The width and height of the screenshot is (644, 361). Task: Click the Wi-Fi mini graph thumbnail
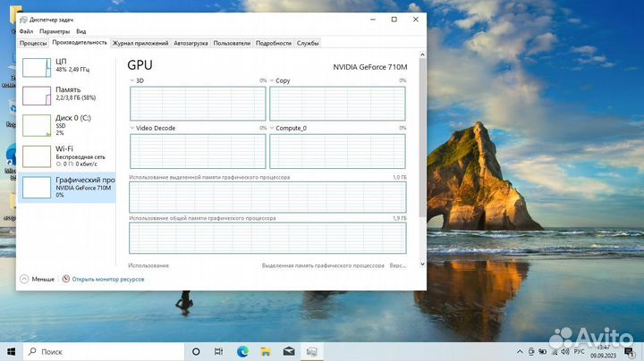[37, 156]
